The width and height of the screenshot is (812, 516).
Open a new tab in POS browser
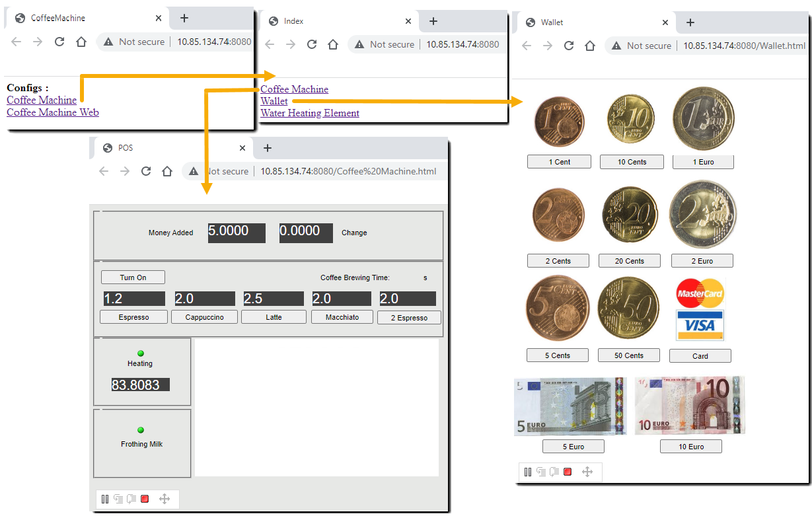click(x=268, y=148)
